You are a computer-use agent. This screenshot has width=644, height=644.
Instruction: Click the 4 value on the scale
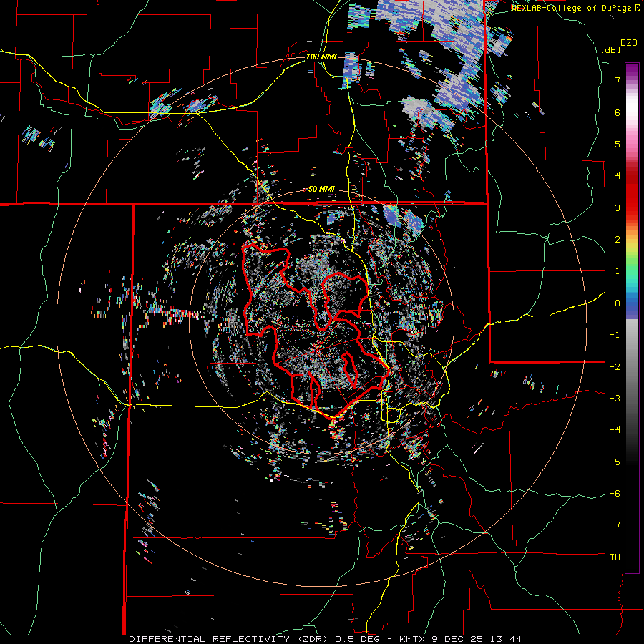pos(618,176)
